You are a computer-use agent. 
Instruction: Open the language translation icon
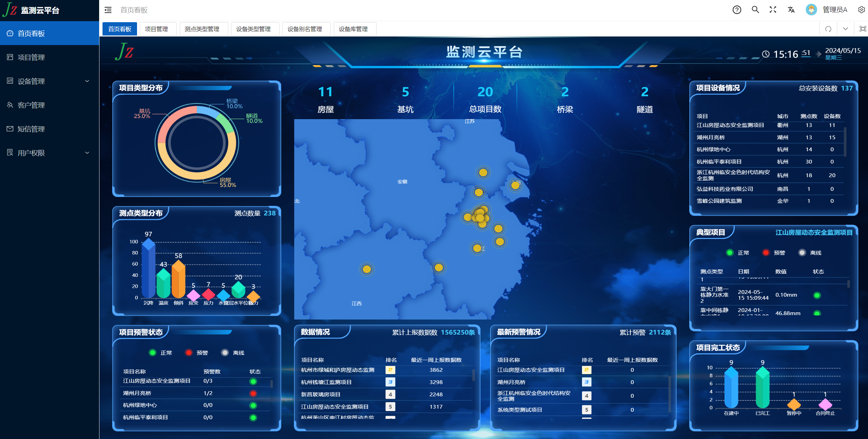pyautogui.click(x=791, y=10)
